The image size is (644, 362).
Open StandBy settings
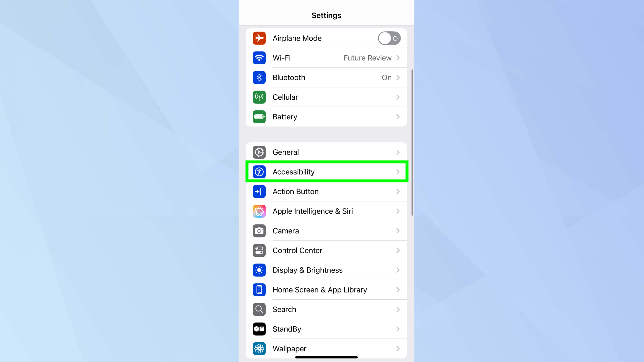tap(327, 329)
